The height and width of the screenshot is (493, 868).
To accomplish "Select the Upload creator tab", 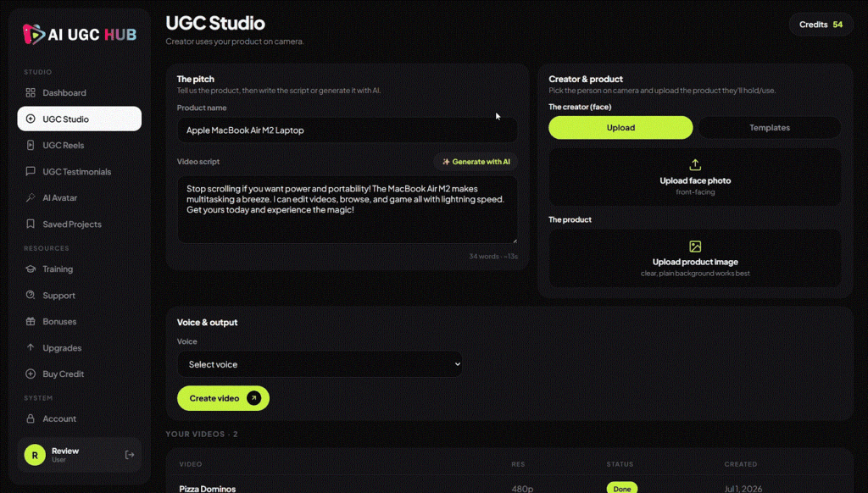I will click(x=620, y=127).
